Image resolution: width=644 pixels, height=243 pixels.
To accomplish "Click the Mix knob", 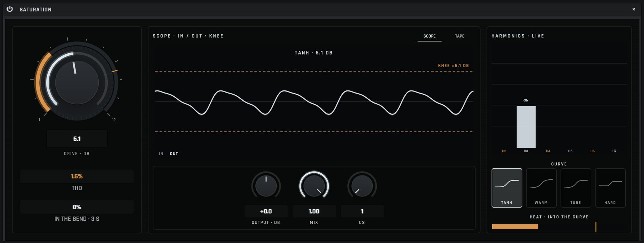I will pos(314,185).
